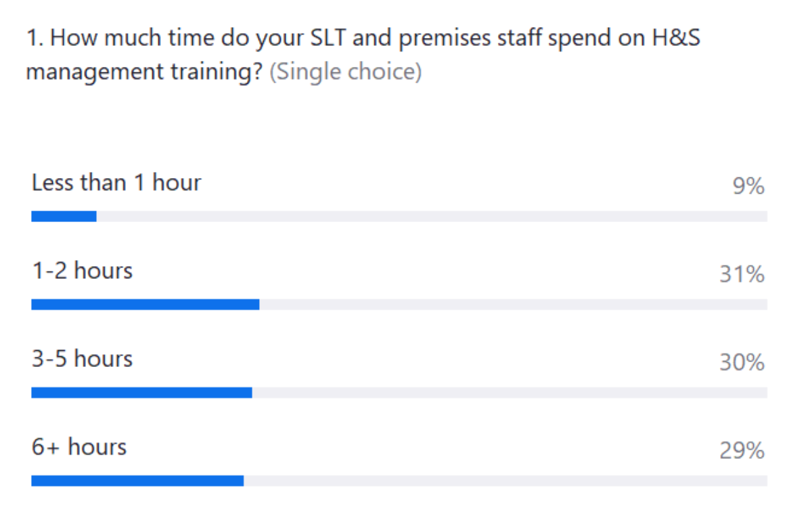Click the "(Single choice)" label
This screenshot has width=812, height=524.
[x=345, y=72]
